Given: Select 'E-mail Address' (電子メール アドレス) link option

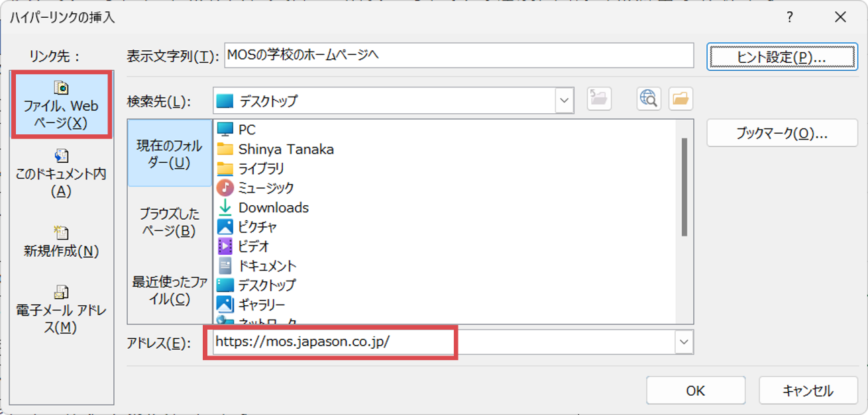Looking at the screenshot, I should [x=61, y=310].
